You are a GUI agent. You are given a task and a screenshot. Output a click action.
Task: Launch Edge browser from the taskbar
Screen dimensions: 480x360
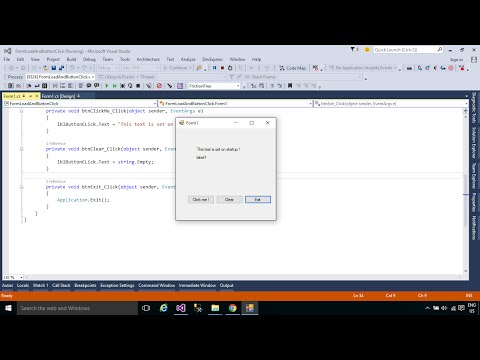[x=164, y=308]
